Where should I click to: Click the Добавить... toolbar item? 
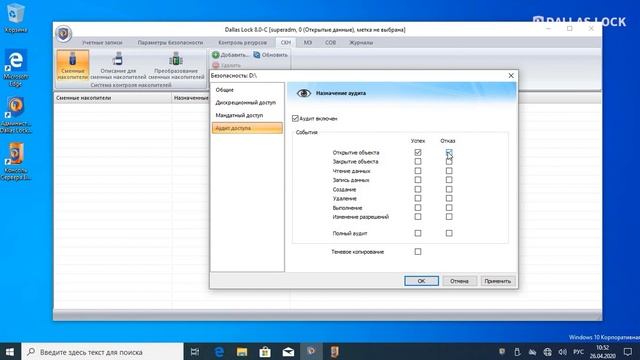pos(230,55)
